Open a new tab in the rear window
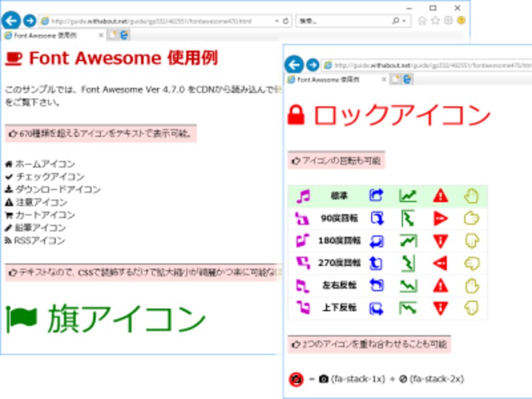The height and width of the screenshot is (399, 532). [112, 35]
